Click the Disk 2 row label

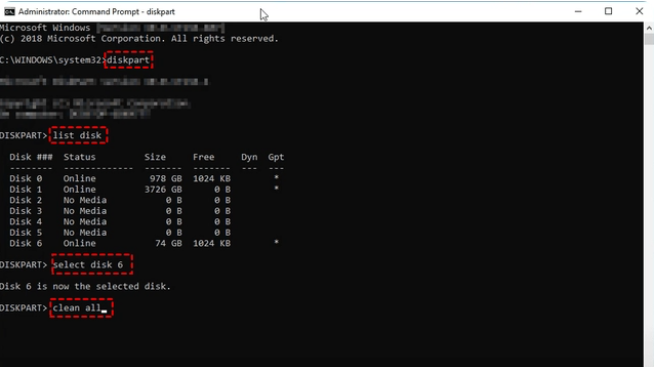26,200
